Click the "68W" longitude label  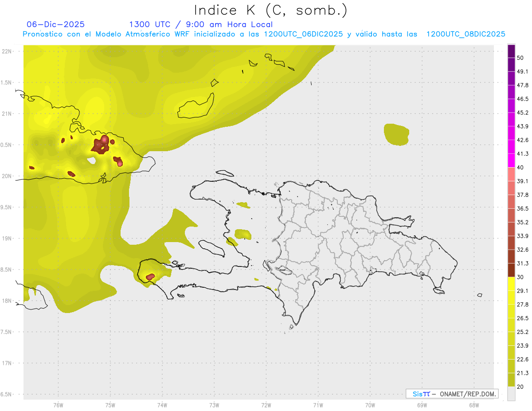click(474, 405)
